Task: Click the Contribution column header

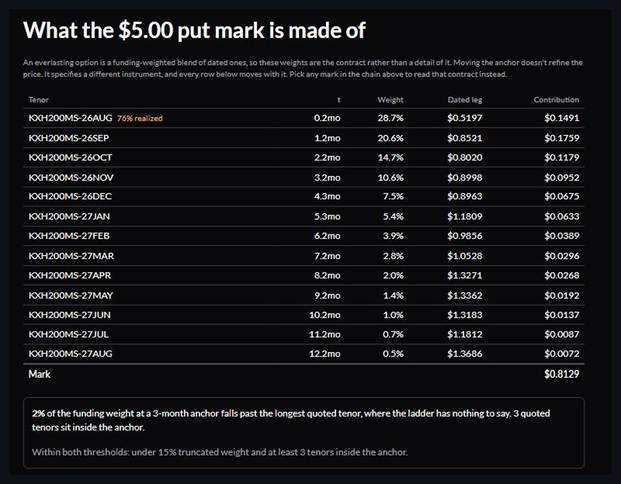Action: pyautogui.click(x=556, y=100)
